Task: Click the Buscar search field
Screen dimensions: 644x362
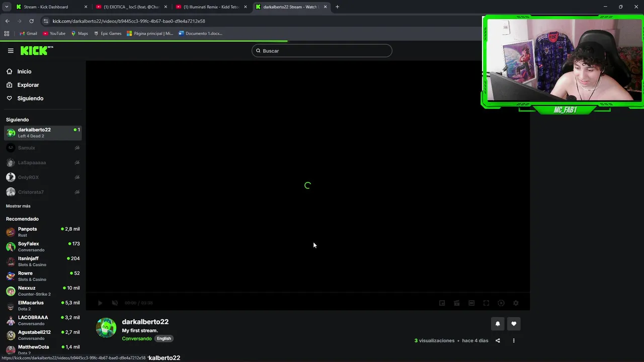Action: 322,51
